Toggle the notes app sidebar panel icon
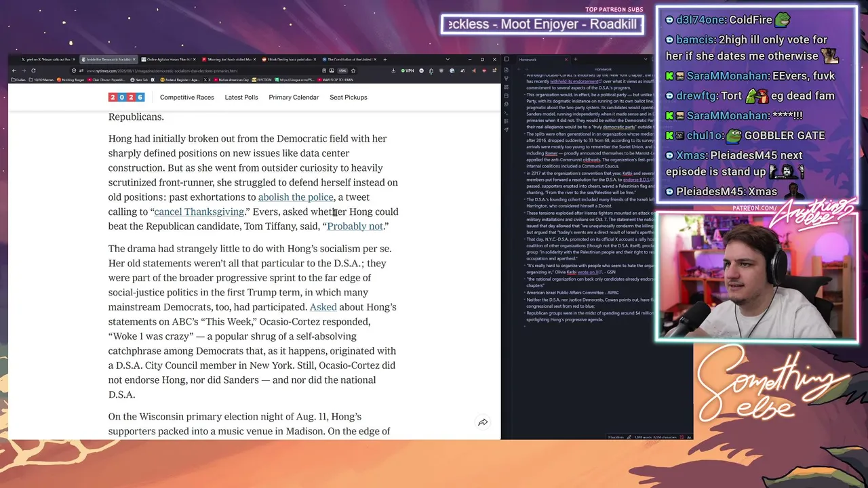This screenshot has width=868, height=488. [x=507, y=60]
